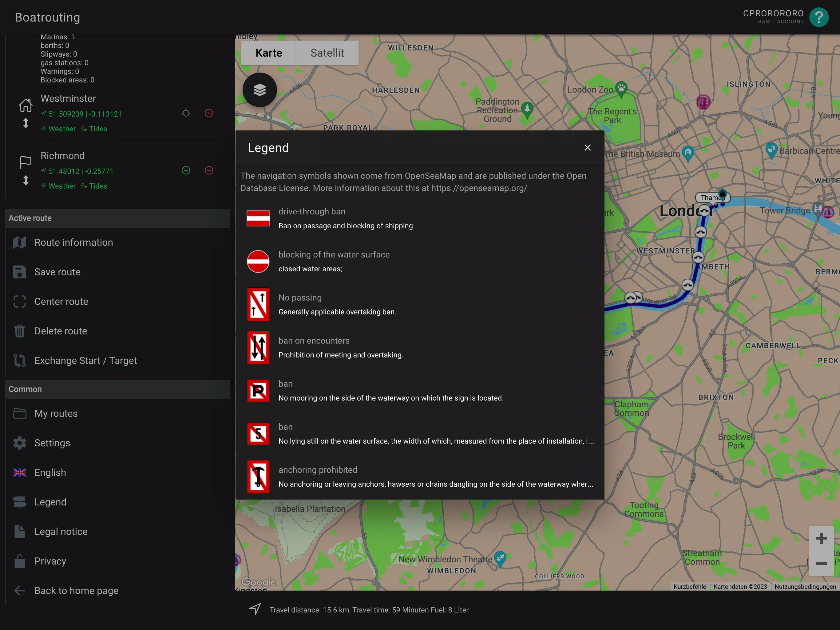Image resolution: width=840 pixels, height=630 pixels.
Task: Select the Center route icon
Action: 19,301
